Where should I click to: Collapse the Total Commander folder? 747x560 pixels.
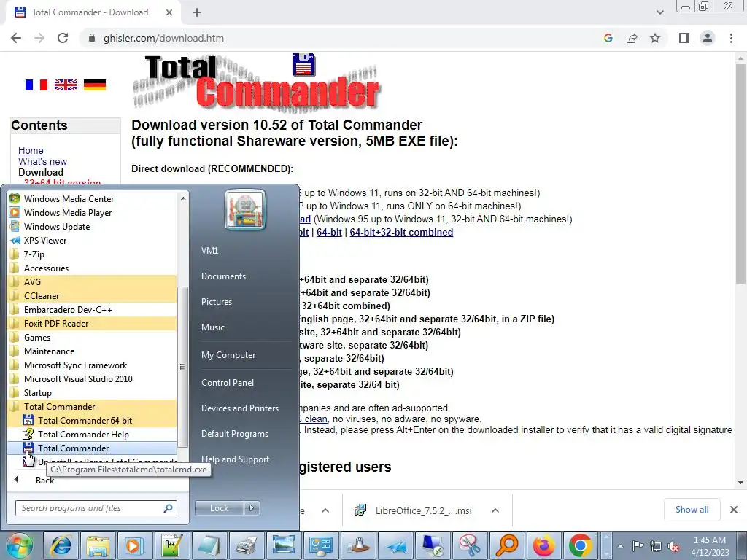click(x=91, y=407)
